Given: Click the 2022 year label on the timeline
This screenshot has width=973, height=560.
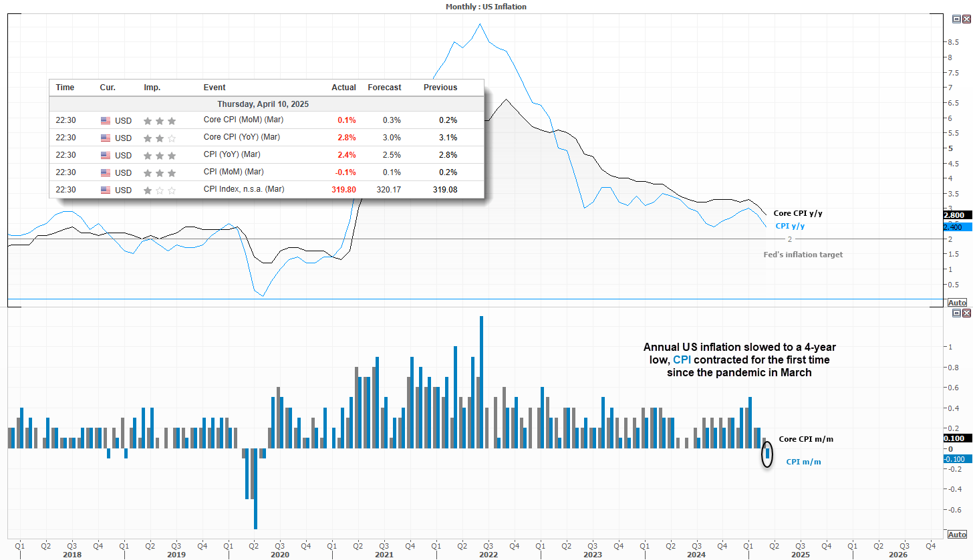Looking at the screenshot, I should [x=488, y=555].
